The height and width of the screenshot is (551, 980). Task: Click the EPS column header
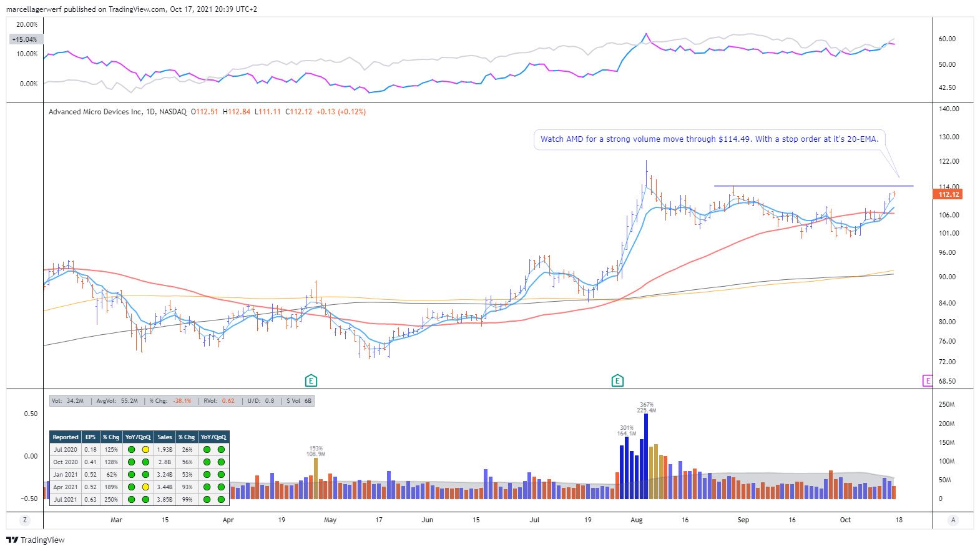coord(91,437)
